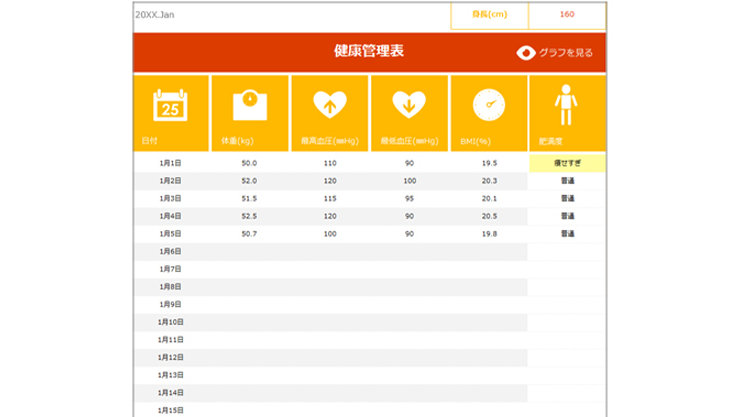740x417 pixels.
Task: Click the calendar icon in date header
Action: coord(170,105)
